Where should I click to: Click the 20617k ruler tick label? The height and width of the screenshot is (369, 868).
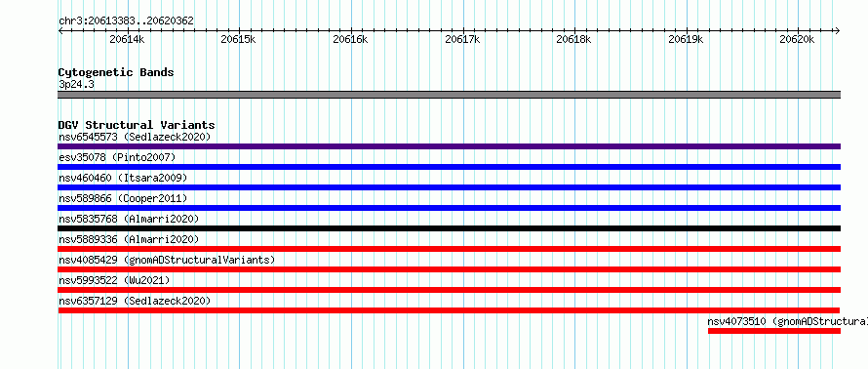coord(462,39)
